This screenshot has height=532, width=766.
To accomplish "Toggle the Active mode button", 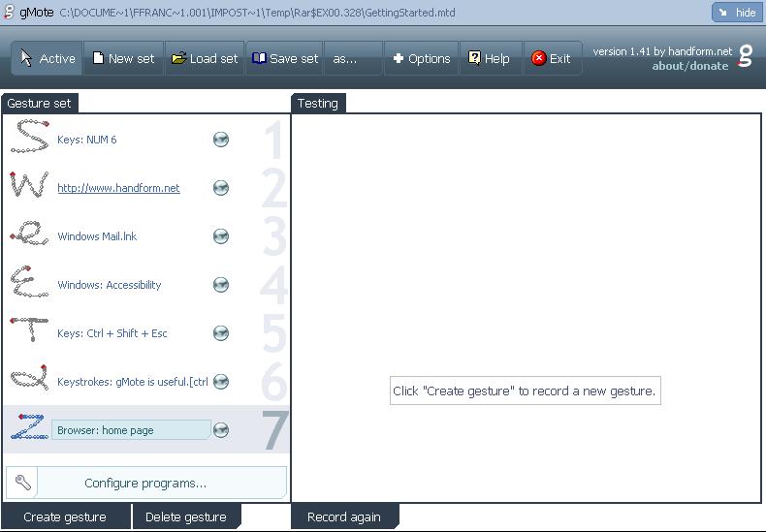I will (x=48, y=58).
